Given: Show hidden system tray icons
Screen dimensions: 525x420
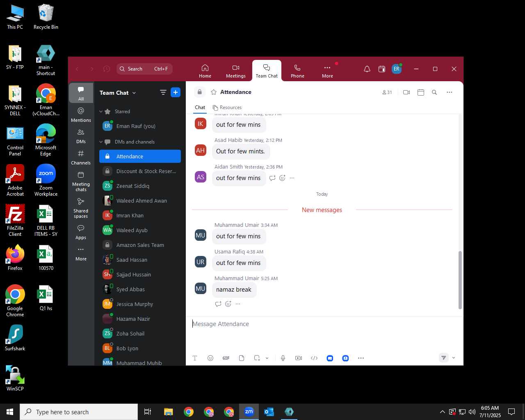Looking at the screenshot, I should point(442,412).
